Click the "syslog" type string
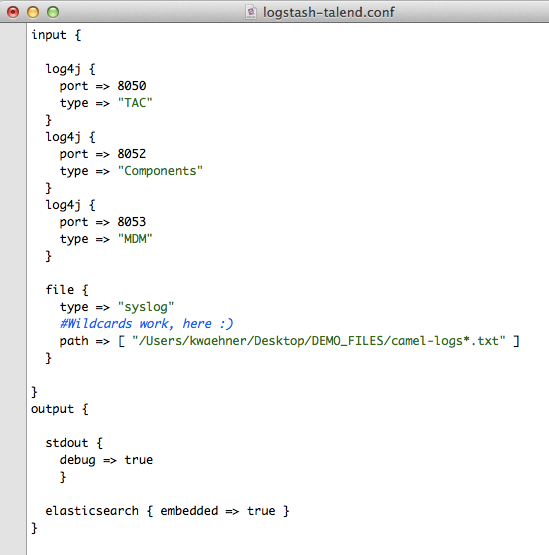The height and width of the screenshot is (555, 549). coord(146,307)
